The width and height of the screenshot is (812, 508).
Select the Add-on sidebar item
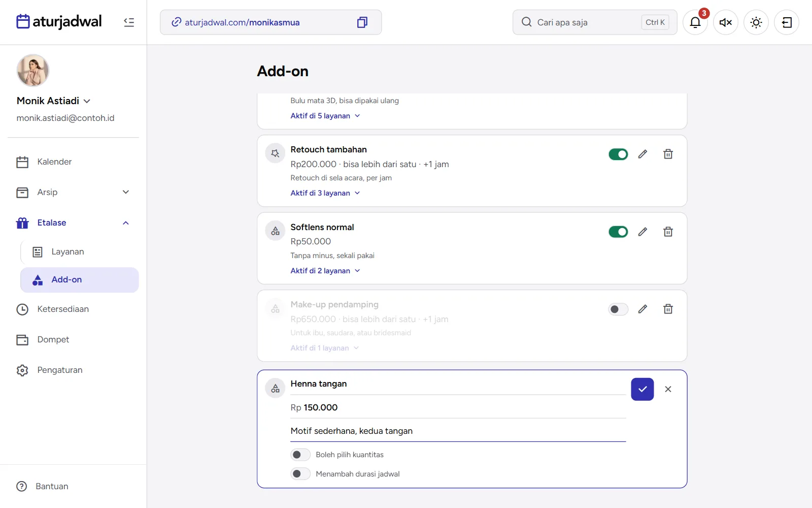pyautogui.click(x=80, y=280)
